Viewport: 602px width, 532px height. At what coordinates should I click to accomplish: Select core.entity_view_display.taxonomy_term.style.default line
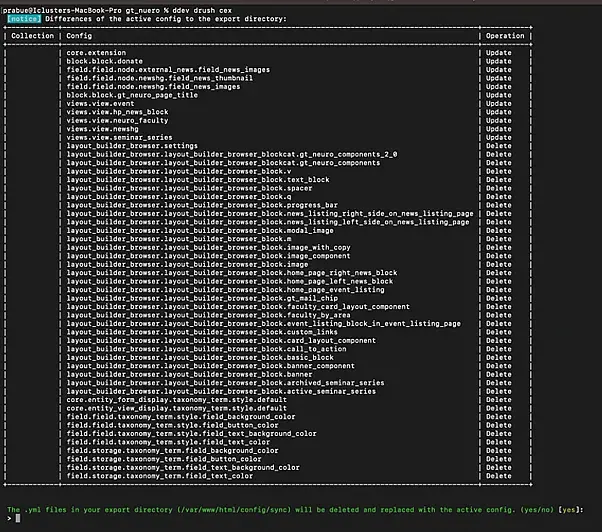tap(177, 408)
